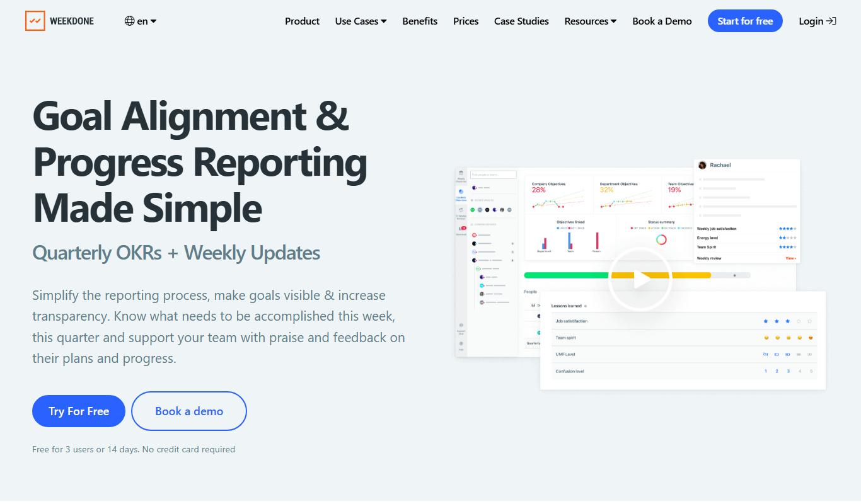Click the outlined Book a demo button
The width and height of the screenshot is (861, 504).
189,411
